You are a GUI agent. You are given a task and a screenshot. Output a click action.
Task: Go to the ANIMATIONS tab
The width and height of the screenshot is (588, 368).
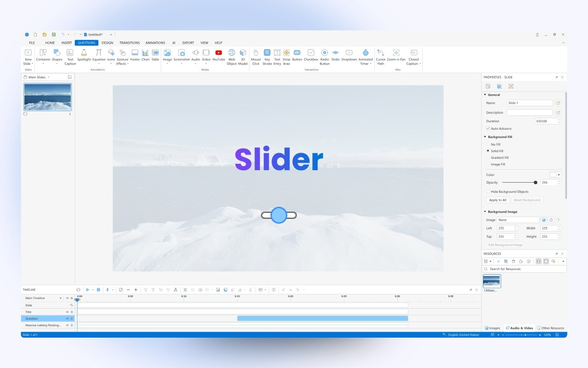tap(155, 43)
